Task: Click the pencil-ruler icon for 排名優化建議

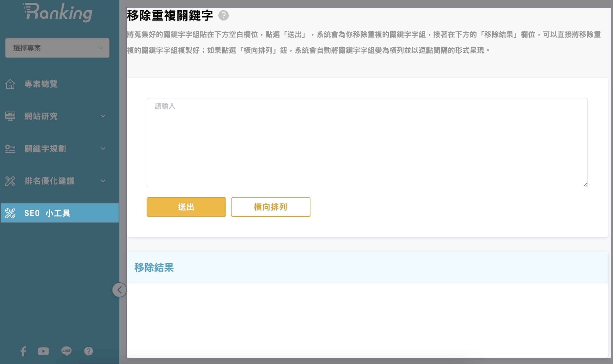Action: [10, 181]
